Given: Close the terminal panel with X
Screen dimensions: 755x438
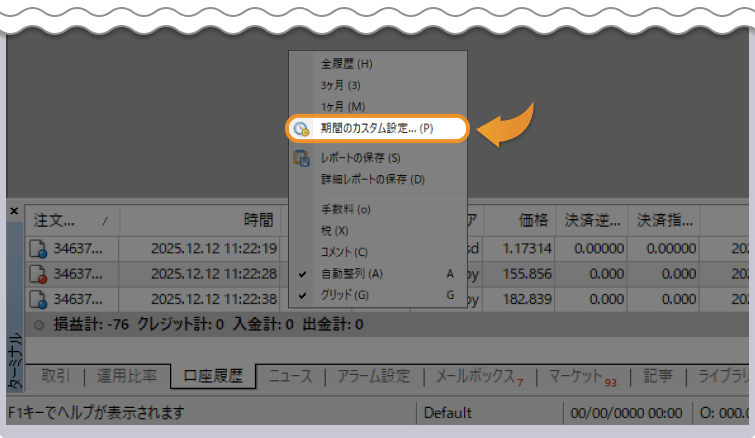Looking at the screenshot, I should [14, 211].
